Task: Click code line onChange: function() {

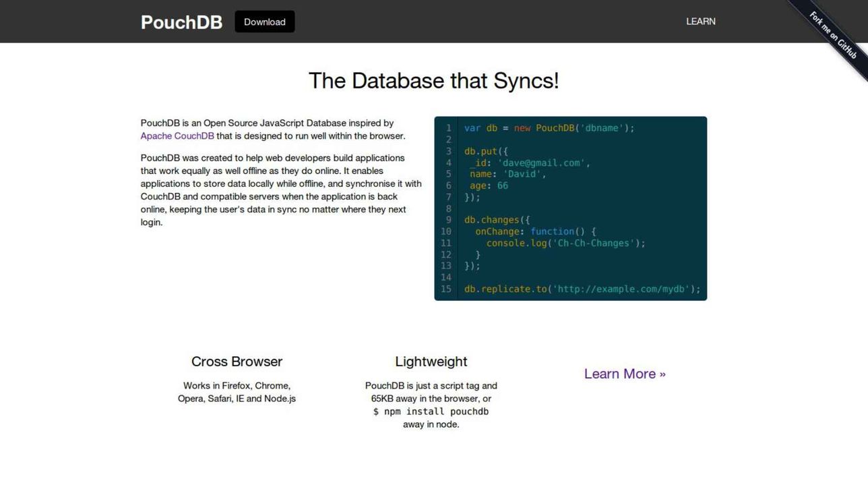Action: (536, 231)
